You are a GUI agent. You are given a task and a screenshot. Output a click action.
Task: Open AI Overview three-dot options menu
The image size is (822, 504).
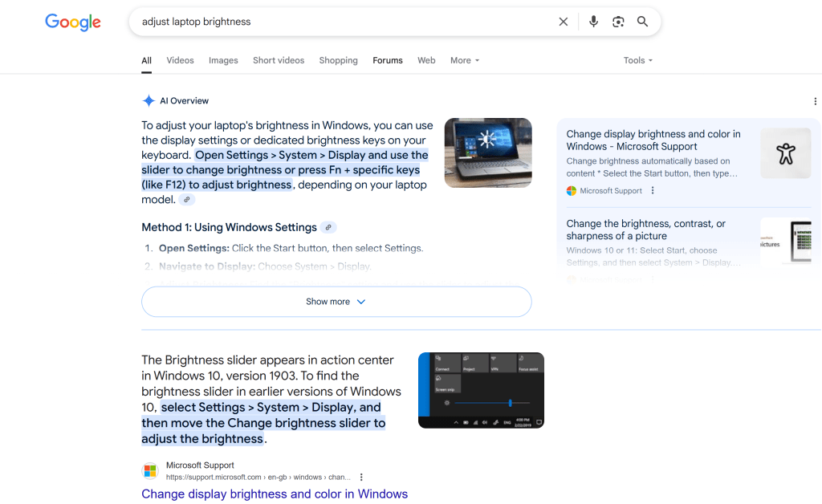coord(816,101)
